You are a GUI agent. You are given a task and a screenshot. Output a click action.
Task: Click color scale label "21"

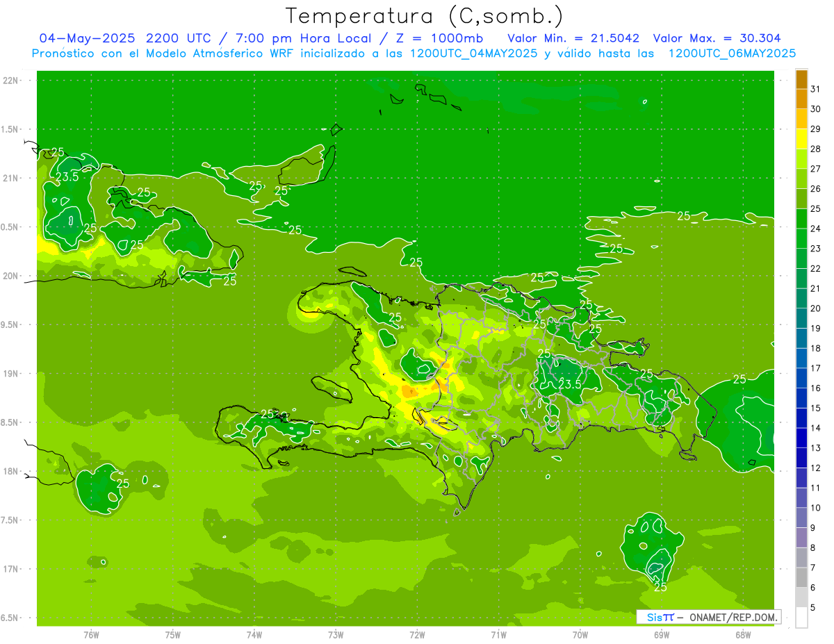[816, 288]
